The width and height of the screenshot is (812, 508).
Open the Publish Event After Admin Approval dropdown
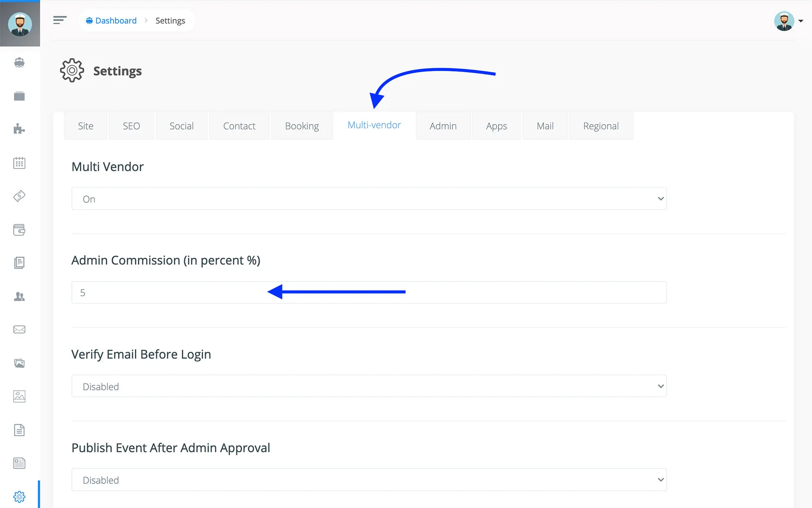tap(369, 480)
